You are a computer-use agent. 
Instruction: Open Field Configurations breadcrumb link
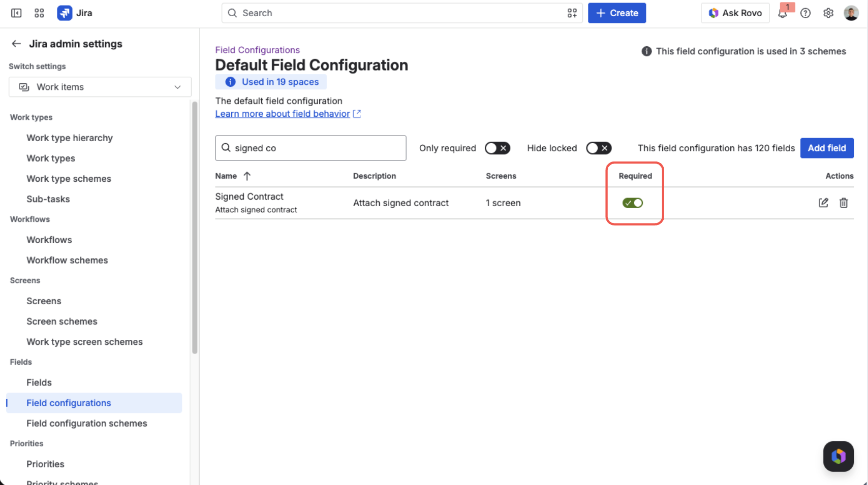[257, 50]
